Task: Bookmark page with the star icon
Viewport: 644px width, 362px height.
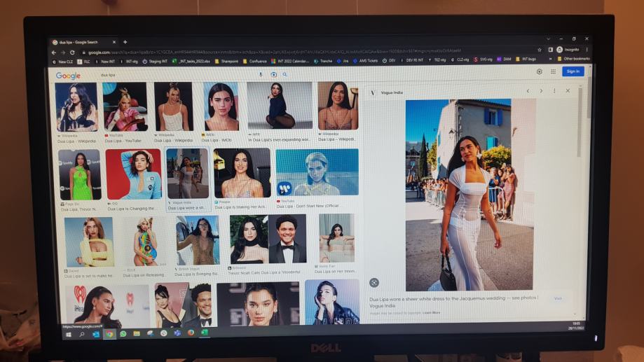Action: (540, 50)
